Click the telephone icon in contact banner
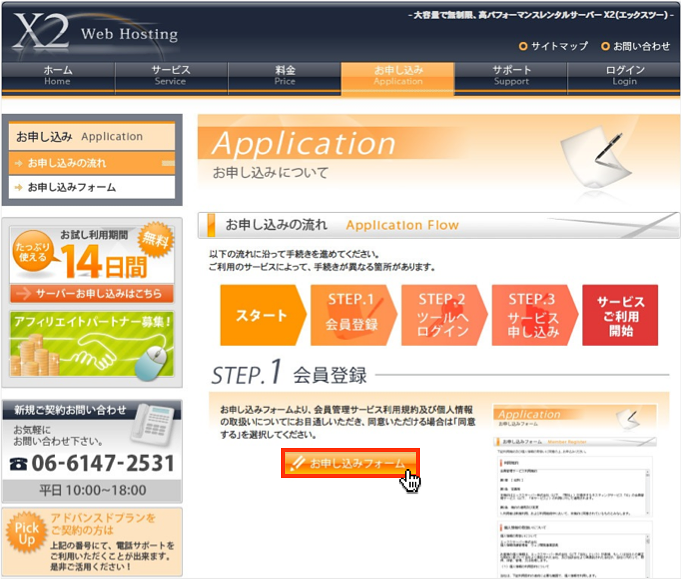The image size is (681, 579). point(152,425)
